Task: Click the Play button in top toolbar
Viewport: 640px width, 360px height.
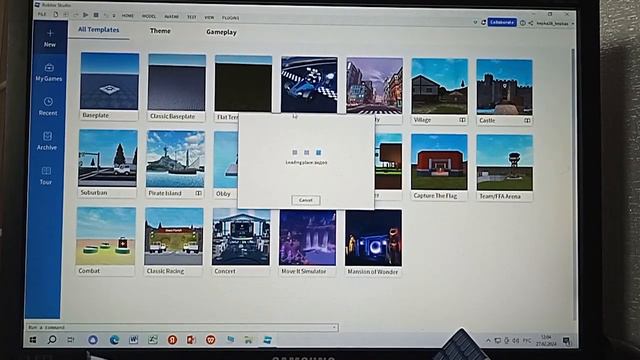Action: click(x=85, y=15)
